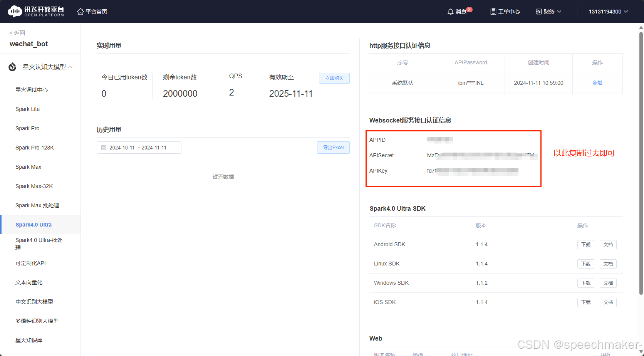Go back using the 返回 link
The width and height of the screenshot is (644, 356).
17,33
